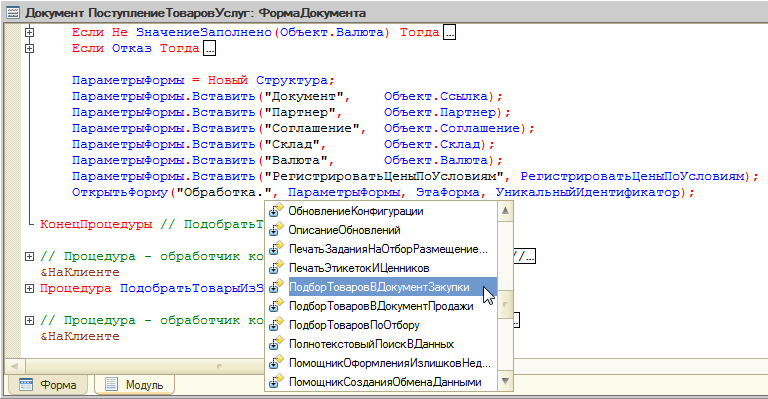Screen dimensions: 768x399
Task: Expand the 'Если Не ЗначениеЗаполнено' block
Action: [29, 32]
